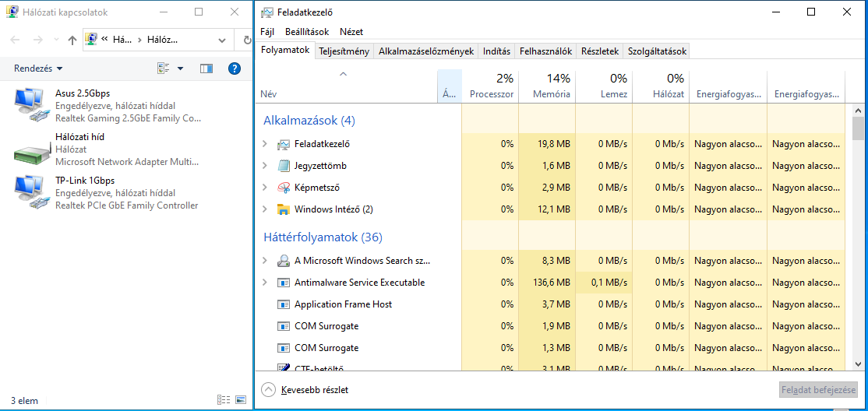
Task: Open the view options dropdown arrow
Action: [180, 68]
